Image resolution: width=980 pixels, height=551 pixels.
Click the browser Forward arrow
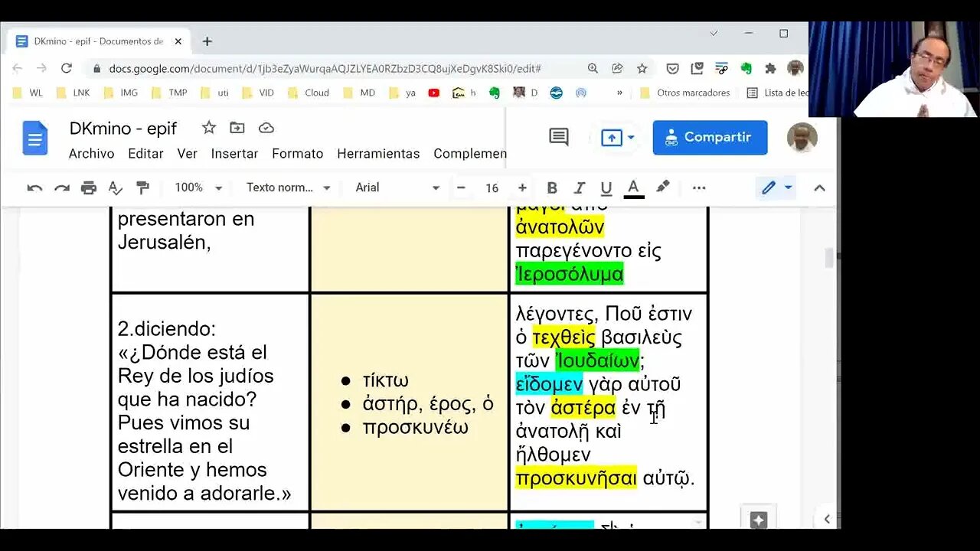[x=41, y=68]
